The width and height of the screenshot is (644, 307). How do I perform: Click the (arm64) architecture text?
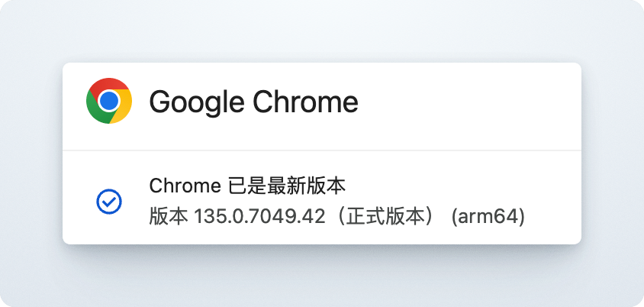[488, 217]
